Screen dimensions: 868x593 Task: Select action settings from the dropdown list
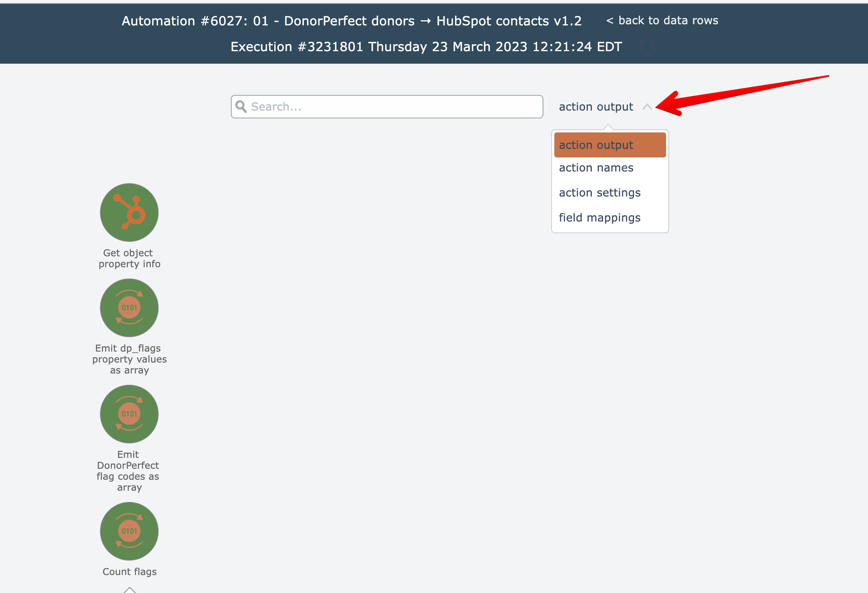click(x=600, y=193)
